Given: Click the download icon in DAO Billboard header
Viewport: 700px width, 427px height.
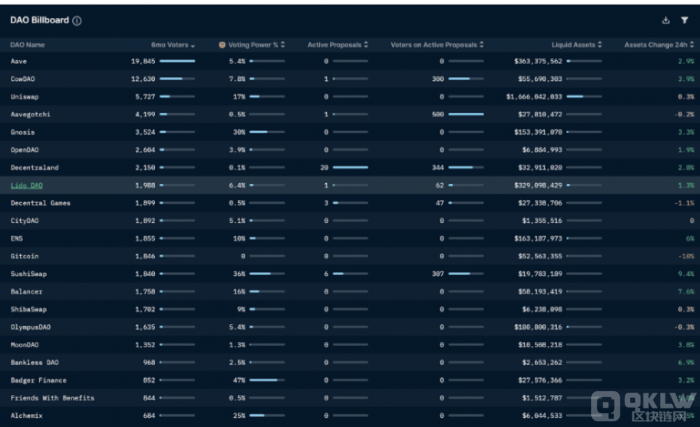Looking at the screenshot, I should point(666,20).
